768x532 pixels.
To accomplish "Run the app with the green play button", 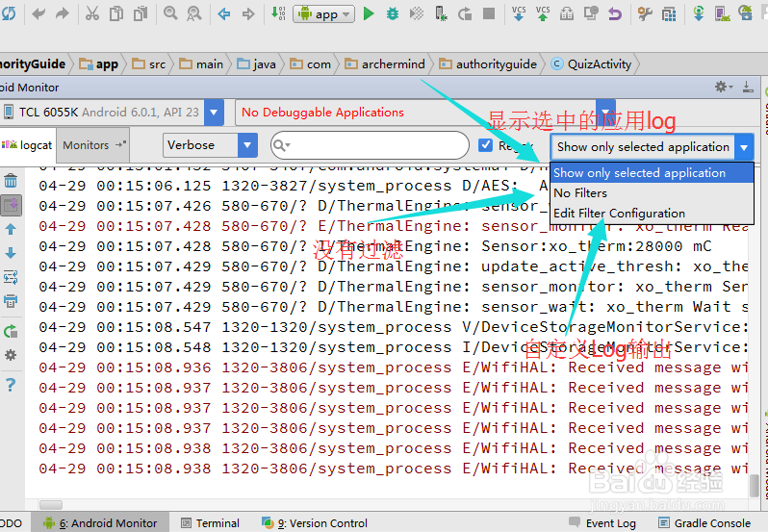I will (369, 13).
